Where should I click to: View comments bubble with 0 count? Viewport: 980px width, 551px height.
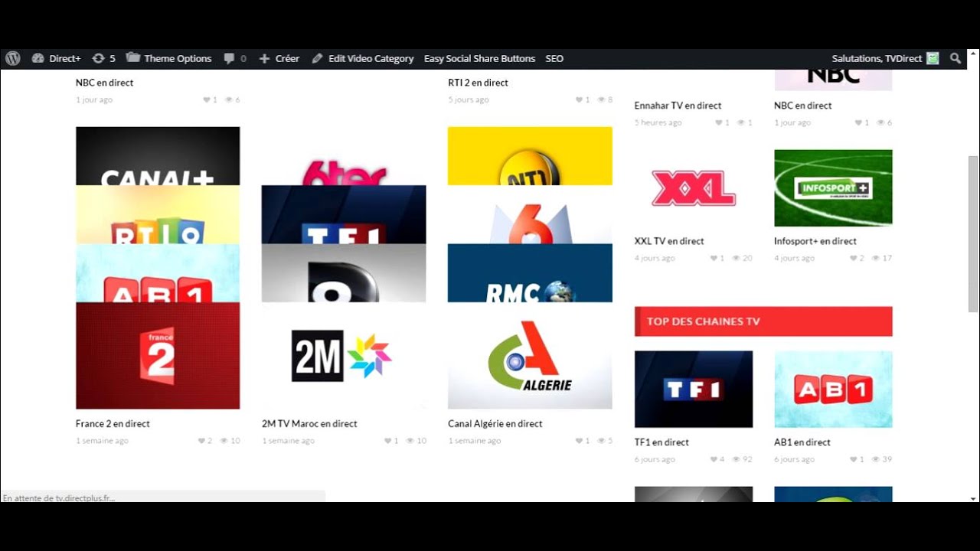point(235,58)
